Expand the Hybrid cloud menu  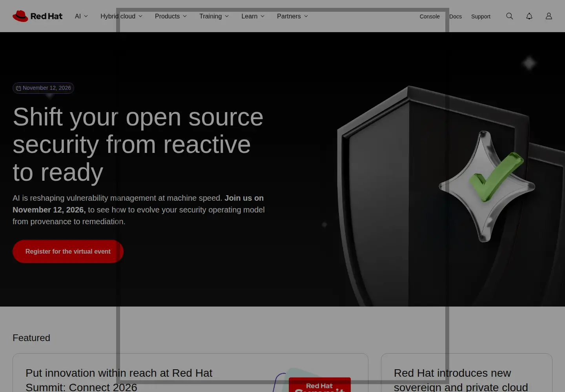point(121,16)
